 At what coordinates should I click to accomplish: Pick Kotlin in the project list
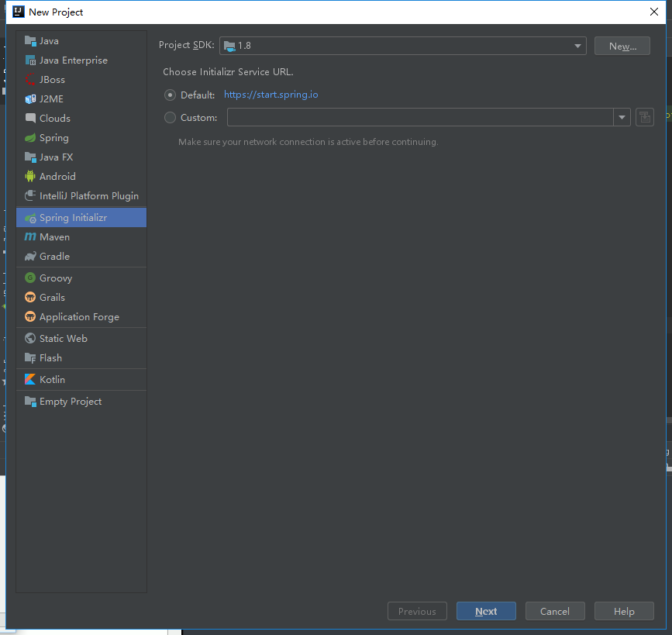click(81, 380)
